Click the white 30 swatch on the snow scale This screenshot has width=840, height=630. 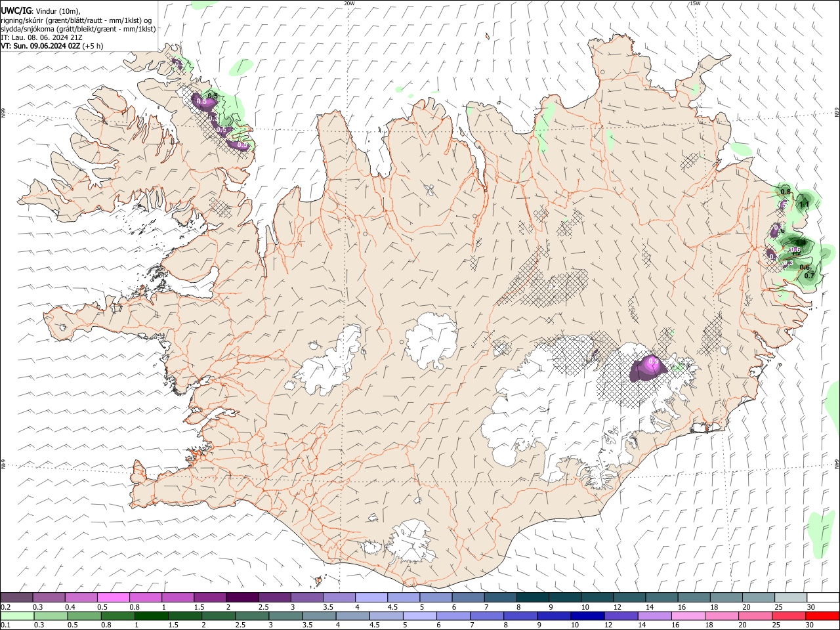tap(823, 597)
